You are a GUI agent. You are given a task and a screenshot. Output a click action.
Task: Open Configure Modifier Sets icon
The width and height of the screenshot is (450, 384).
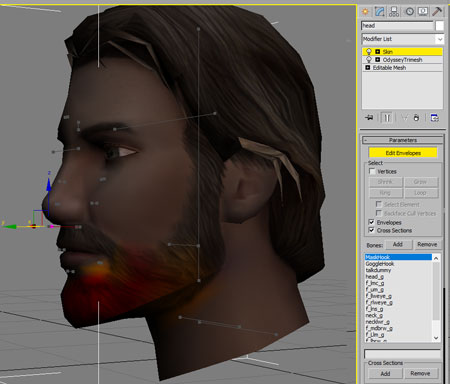[x=434, y=118]
